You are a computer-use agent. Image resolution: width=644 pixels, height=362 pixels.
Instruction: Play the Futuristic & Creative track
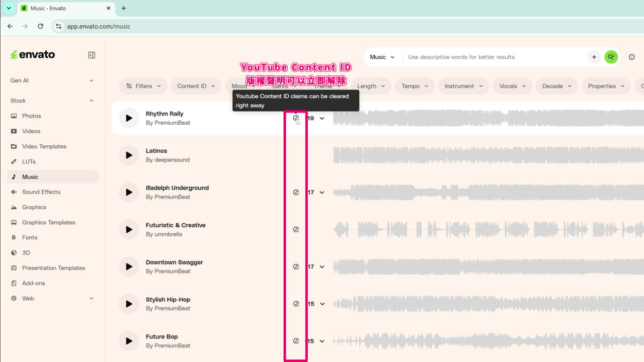tap(129, 230)
